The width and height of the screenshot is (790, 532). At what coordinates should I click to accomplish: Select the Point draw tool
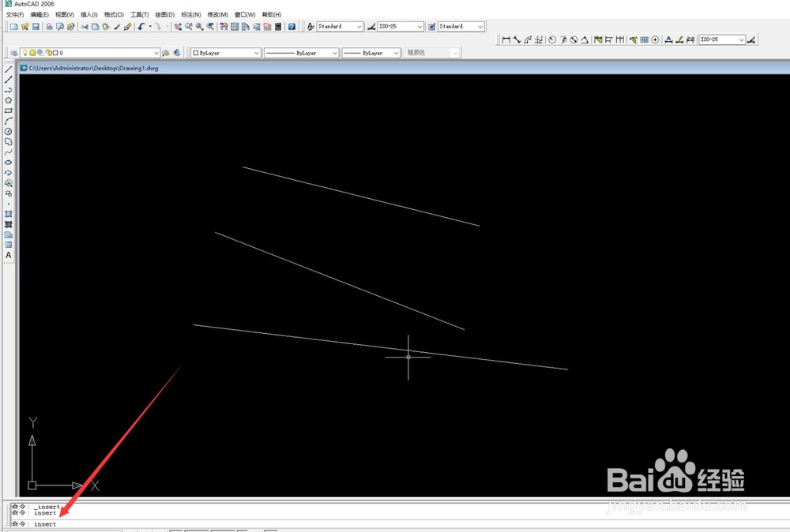(8, 204)
